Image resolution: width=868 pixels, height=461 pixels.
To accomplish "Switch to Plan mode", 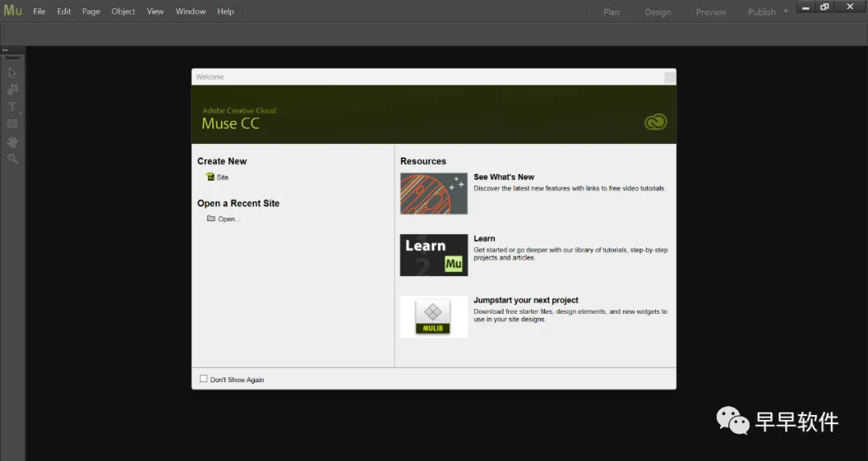I will [x=611, y=11].
